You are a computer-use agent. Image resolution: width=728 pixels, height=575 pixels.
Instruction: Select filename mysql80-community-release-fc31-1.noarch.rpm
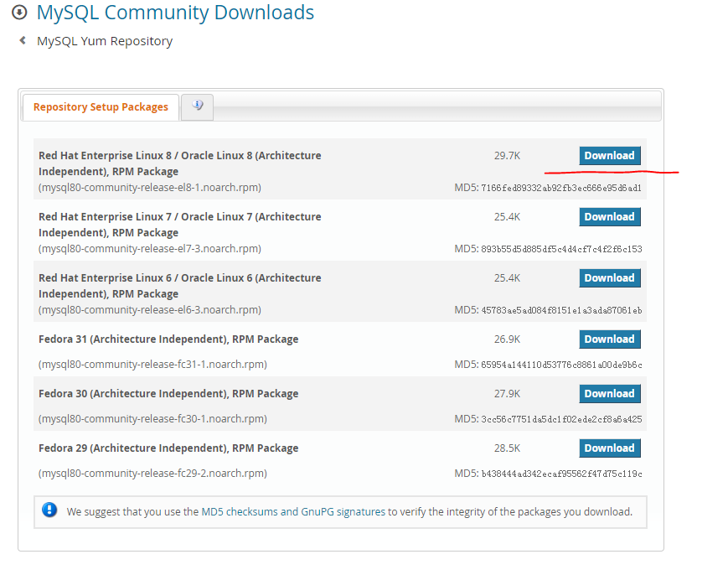(152, 365)
